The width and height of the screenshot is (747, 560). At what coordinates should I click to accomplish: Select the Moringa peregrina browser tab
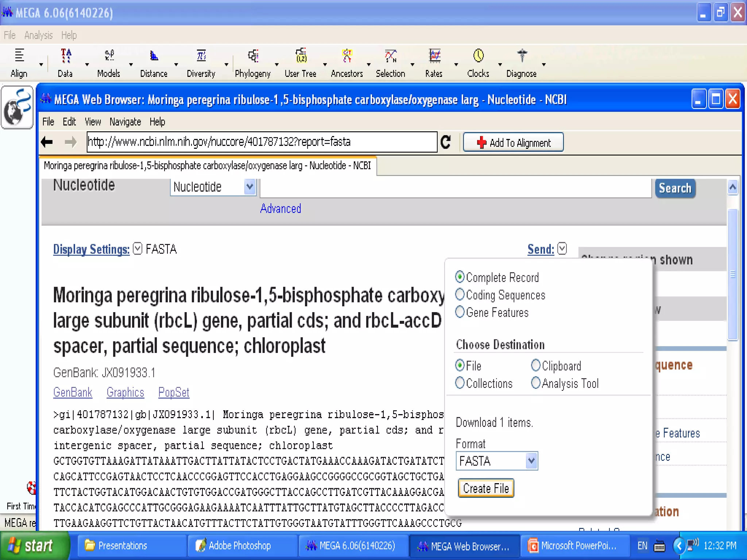[207, 166]
